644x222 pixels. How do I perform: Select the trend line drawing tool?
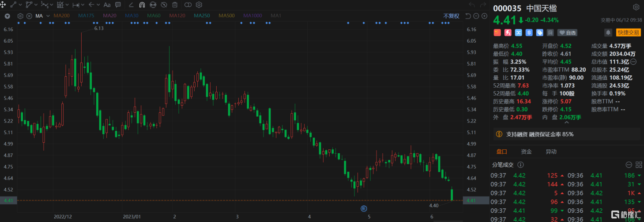pyautogui.click(x=13, y=5)
